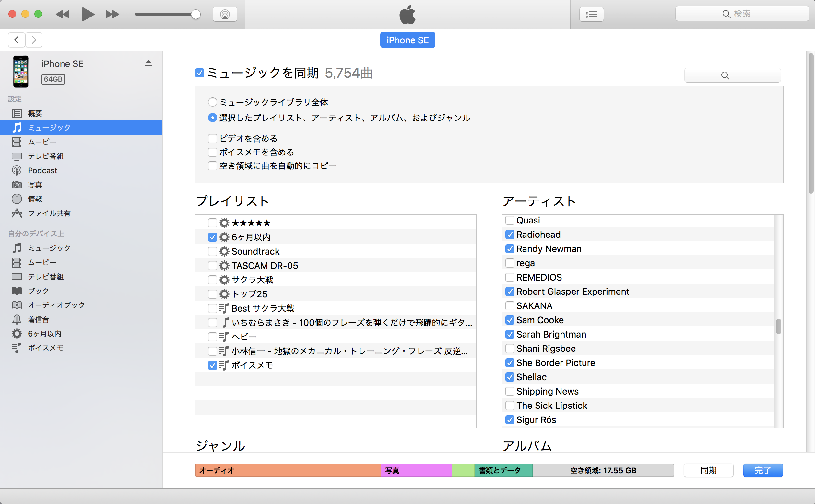The width and height of the screenshot is (815, 504).
Task: Click the 同期 sync button
Action: (708, 470)
